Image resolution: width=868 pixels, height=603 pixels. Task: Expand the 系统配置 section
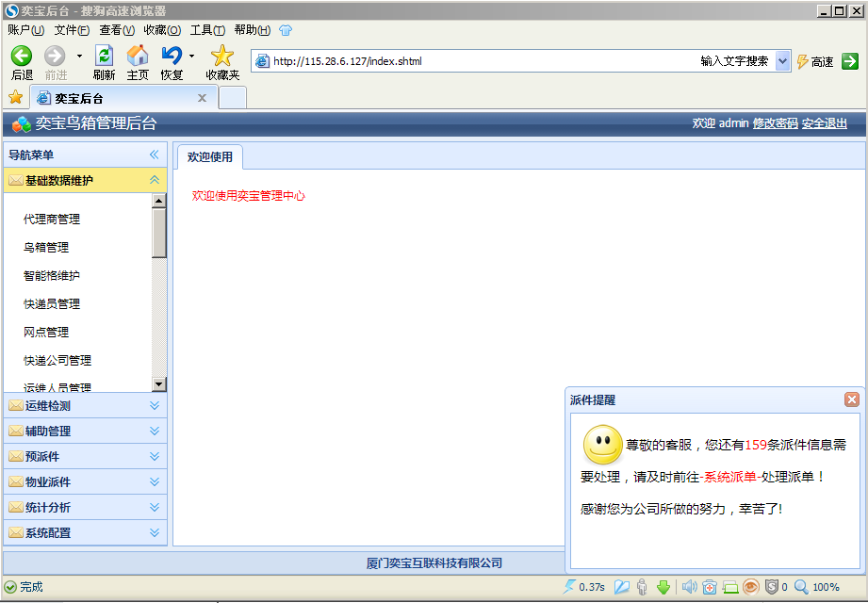coord(155,532)
